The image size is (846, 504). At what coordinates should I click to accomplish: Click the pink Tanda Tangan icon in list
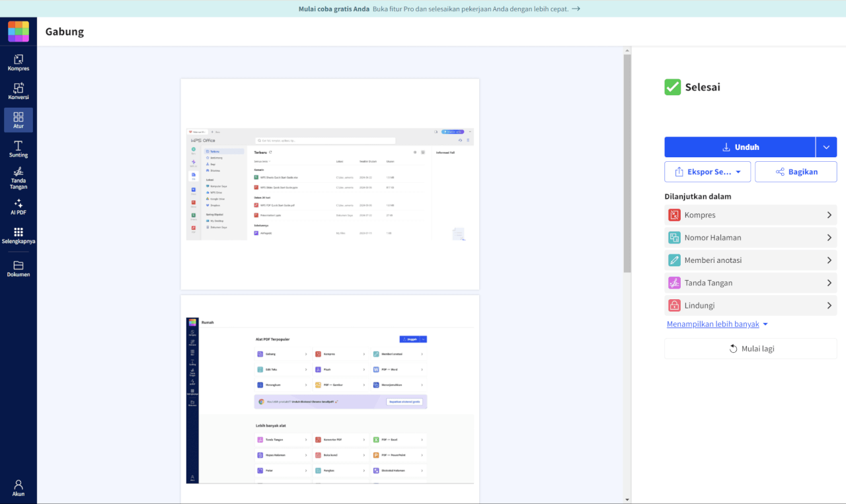coord(674,283)
